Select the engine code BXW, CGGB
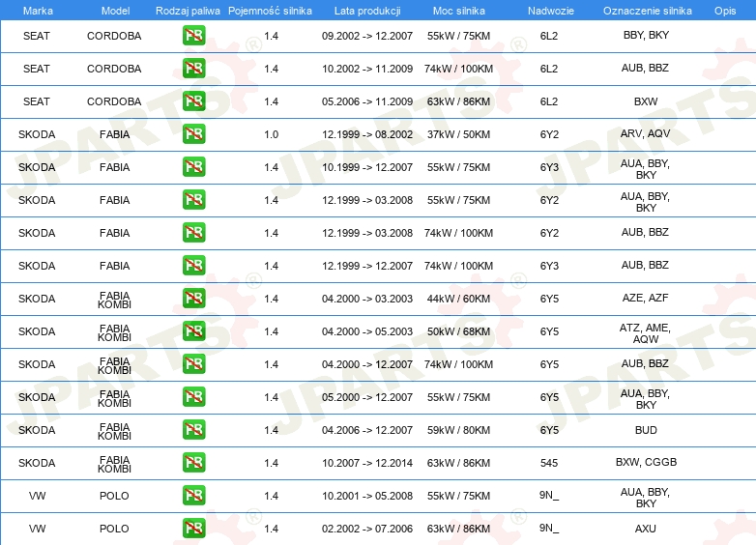The image size is (756, 545). [646, 462]
